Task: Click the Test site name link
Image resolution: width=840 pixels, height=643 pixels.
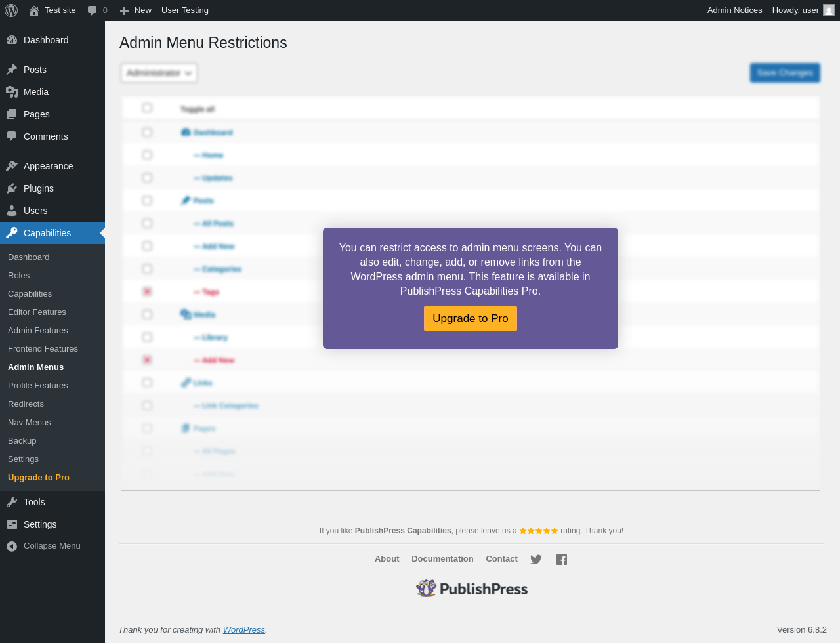Action: (60, 10)
